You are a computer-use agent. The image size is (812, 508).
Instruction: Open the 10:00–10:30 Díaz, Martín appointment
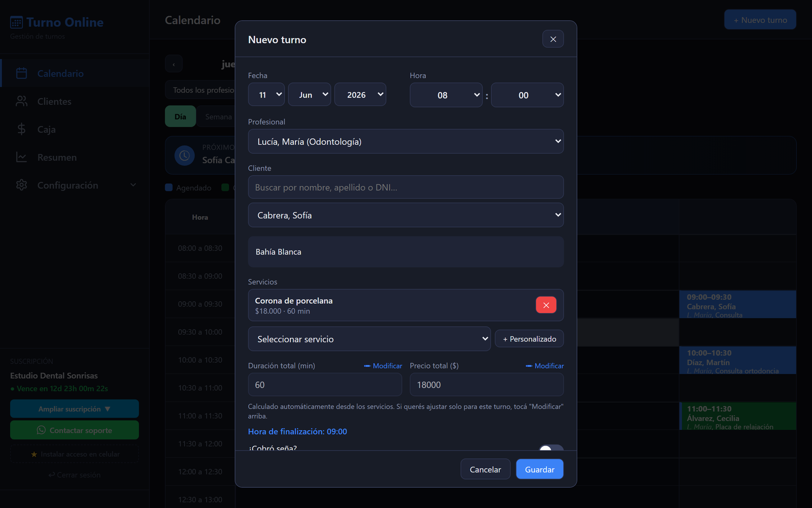[x=738, y=361]
